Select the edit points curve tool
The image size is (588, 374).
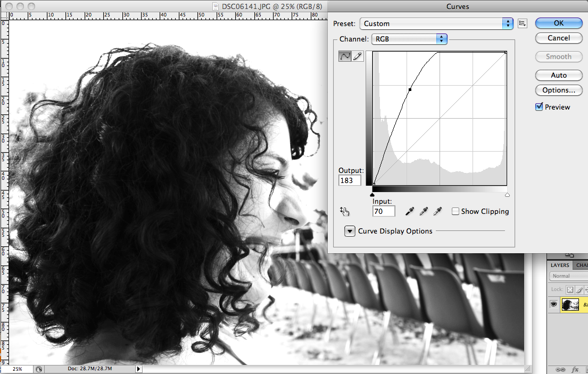coord(345,55)
